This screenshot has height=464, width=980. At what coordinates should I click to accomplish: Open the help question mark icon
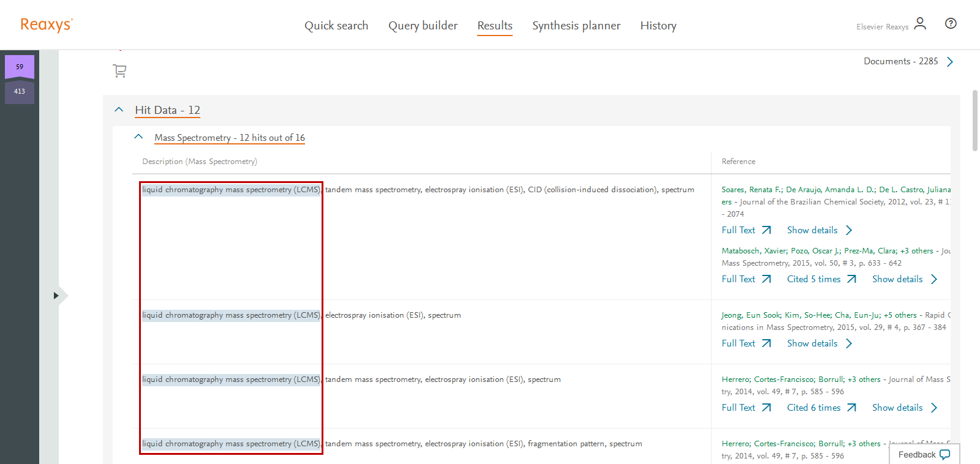(950, 24)
